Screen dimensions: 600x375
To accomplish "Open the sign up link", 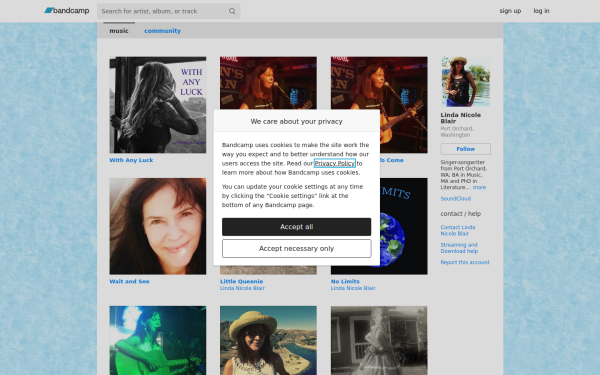I will click(510, 11).
